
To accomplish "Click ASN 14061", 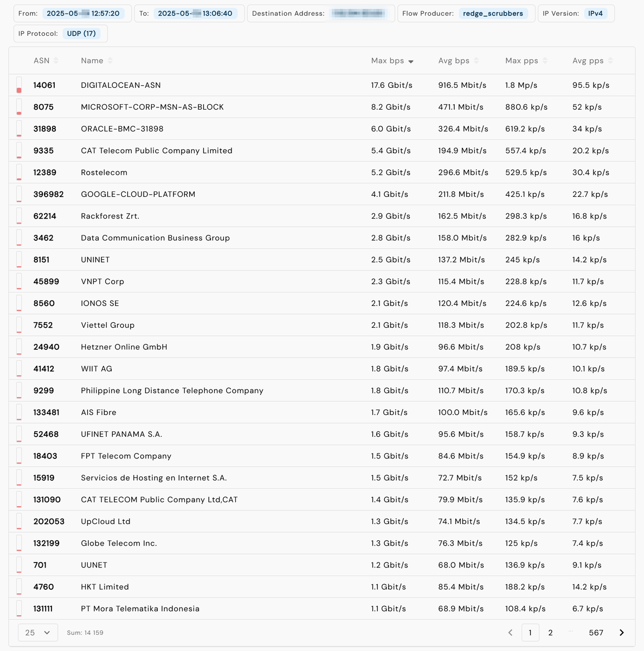I will coord(44,85).
